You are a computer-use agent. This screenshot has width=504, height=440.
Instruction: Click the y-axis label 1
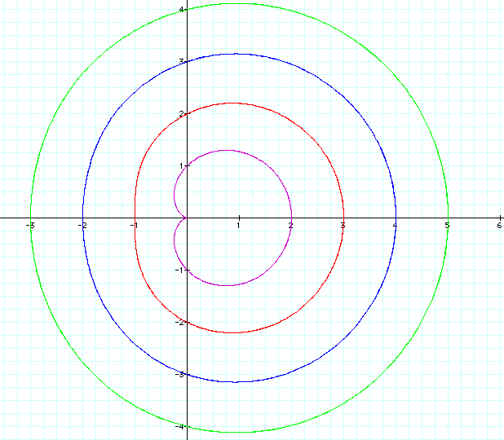182,165
